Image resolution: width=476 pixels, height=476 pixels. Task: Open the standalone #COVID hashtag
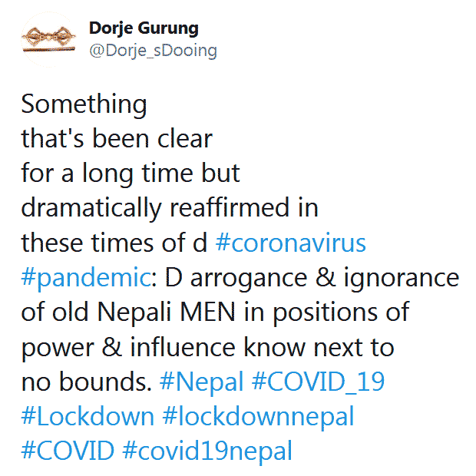68,451
